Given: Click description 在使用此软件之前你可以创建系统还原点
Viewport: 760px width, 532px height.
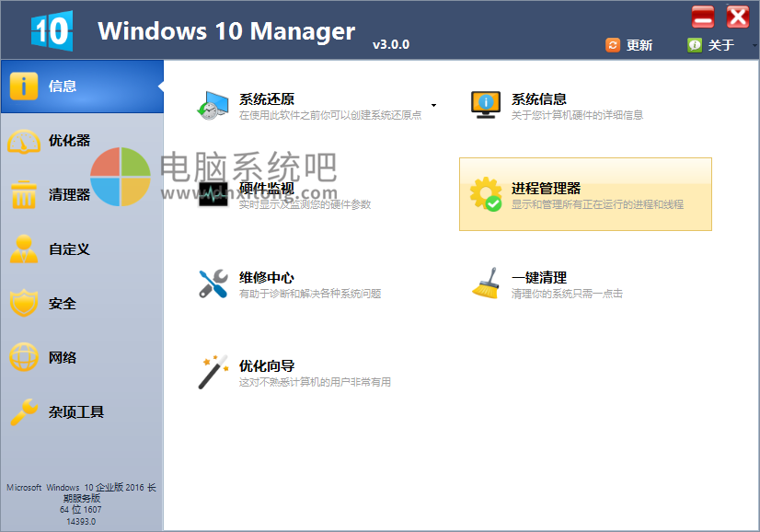Looking at the screenshot, I should 330,115.
